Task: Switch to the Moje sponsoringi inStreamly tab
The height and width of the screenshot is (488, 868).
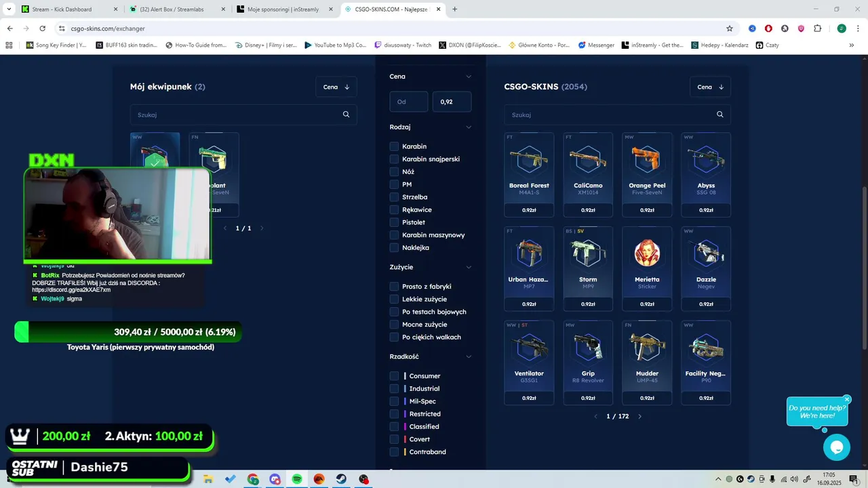Action: coord(285,9)
